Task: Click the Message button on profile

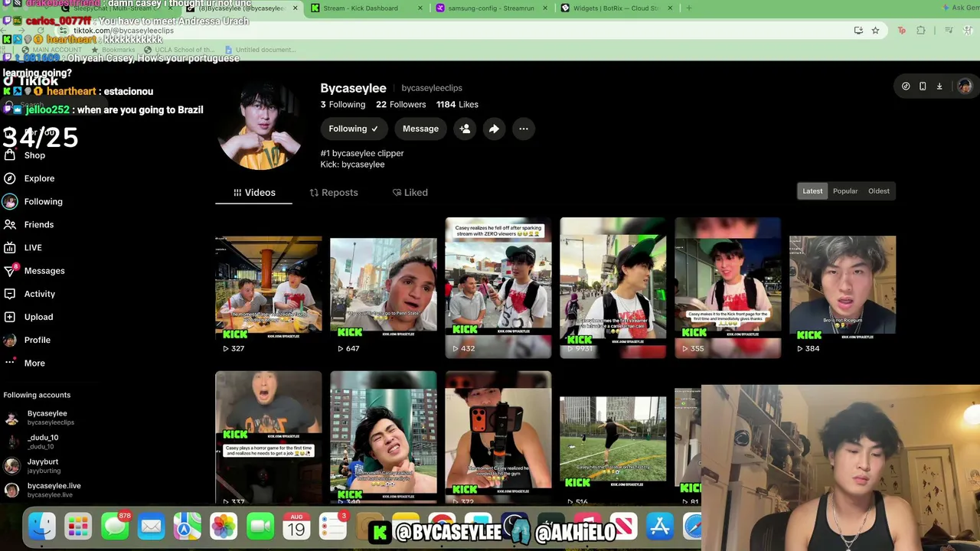Action: [x=420, y=129]
